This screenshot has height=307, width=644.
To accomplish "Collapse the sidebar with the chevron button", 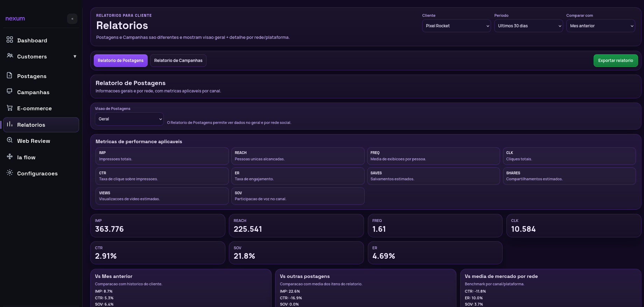I will click(72, 19).
